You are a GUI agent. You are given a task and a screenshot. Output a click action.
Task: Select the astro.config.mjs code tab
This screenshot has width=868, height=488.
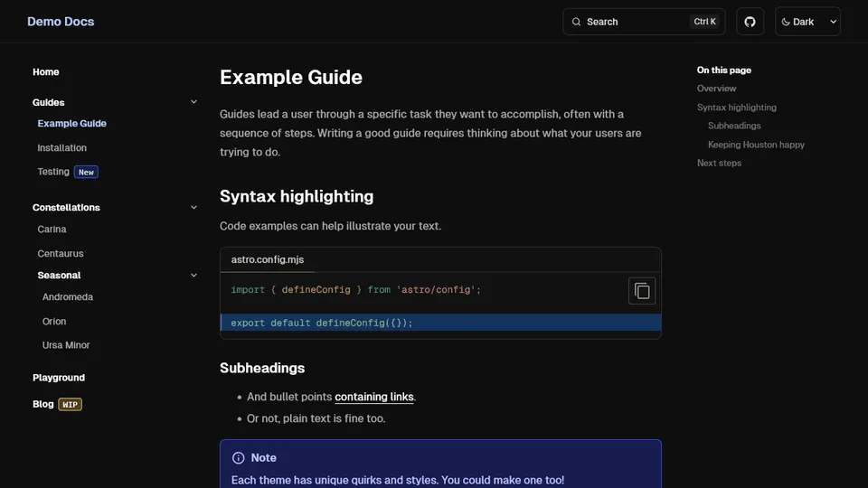268,259
